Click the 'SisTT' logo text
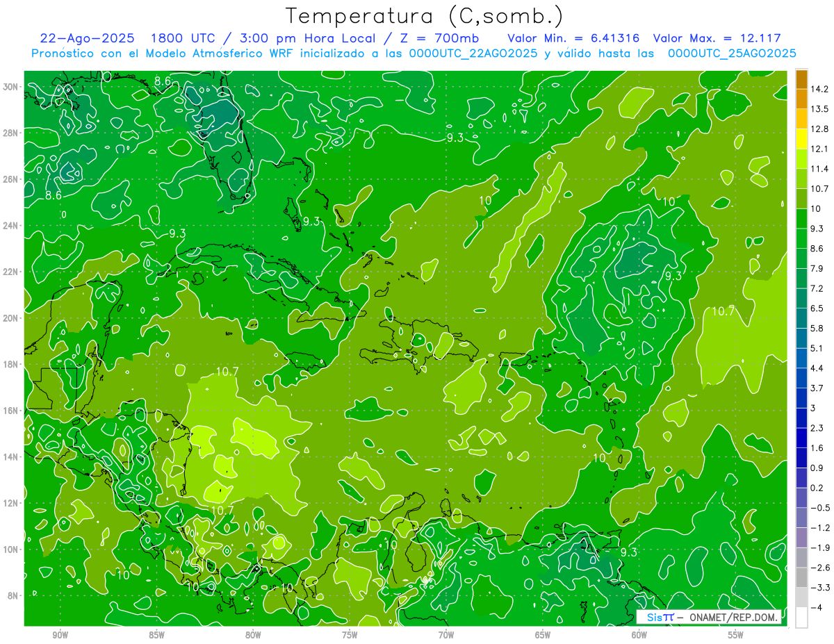Screen dimensions: 834x644 point(660,617)
